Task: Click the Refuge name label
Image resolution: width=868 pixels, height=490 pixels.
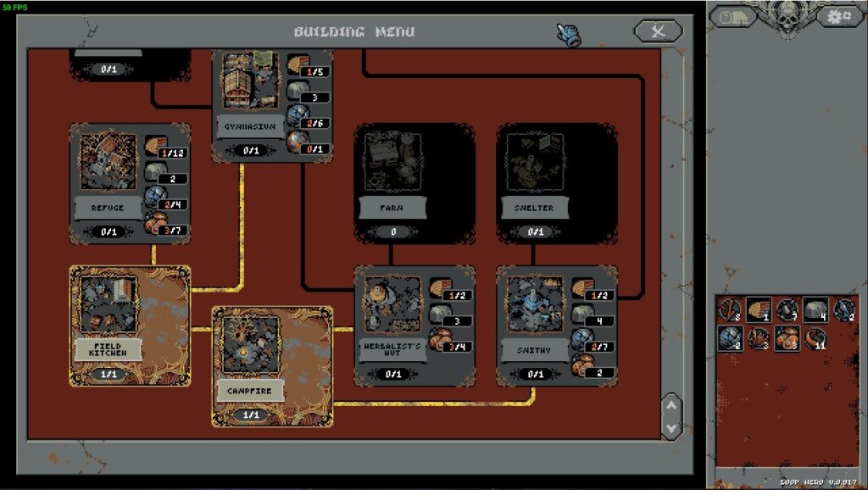Action: coord(108,208)
